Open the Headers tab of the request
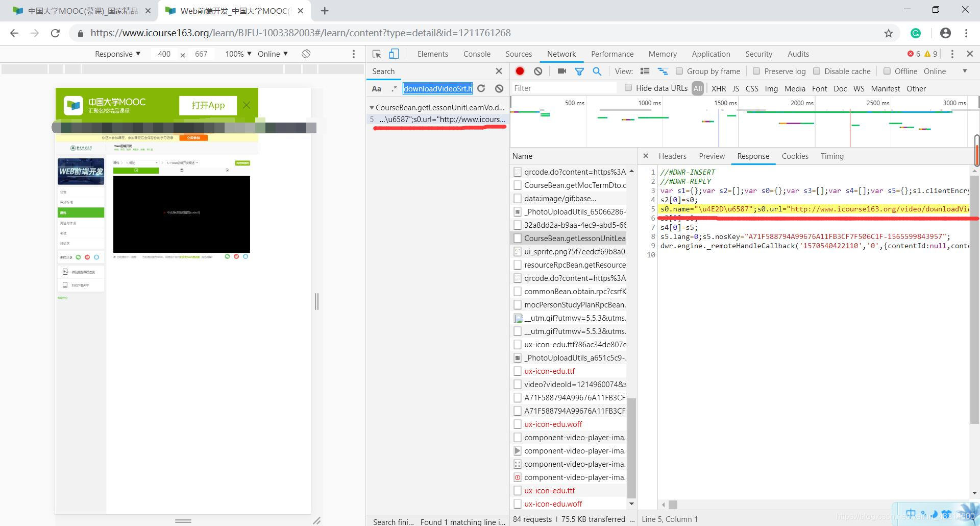The image size is (980, 526). pyautogui.click(x=672, y=156)
